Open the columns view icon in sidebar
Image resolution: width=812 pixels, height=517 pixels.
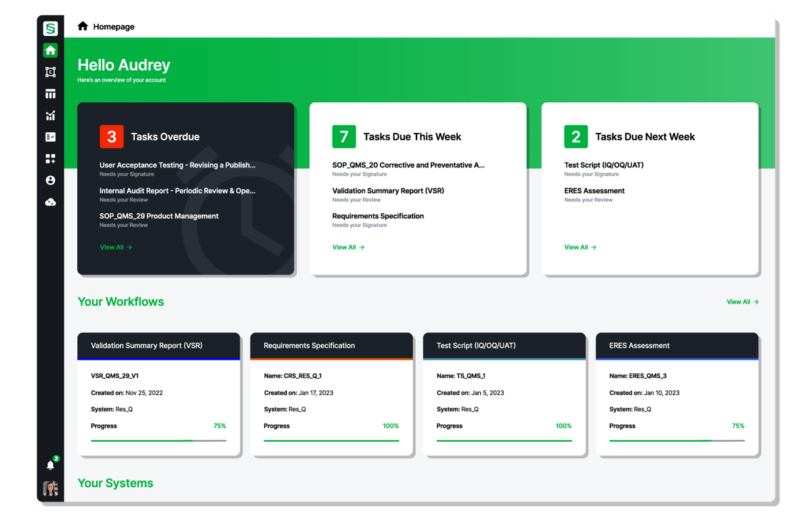50,94
